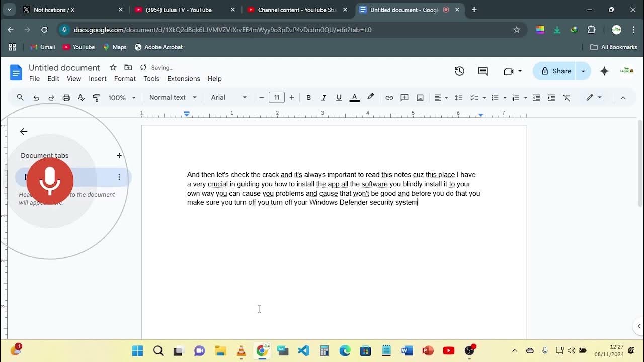
Task: Redo the last edit
Action: (51, 98)
